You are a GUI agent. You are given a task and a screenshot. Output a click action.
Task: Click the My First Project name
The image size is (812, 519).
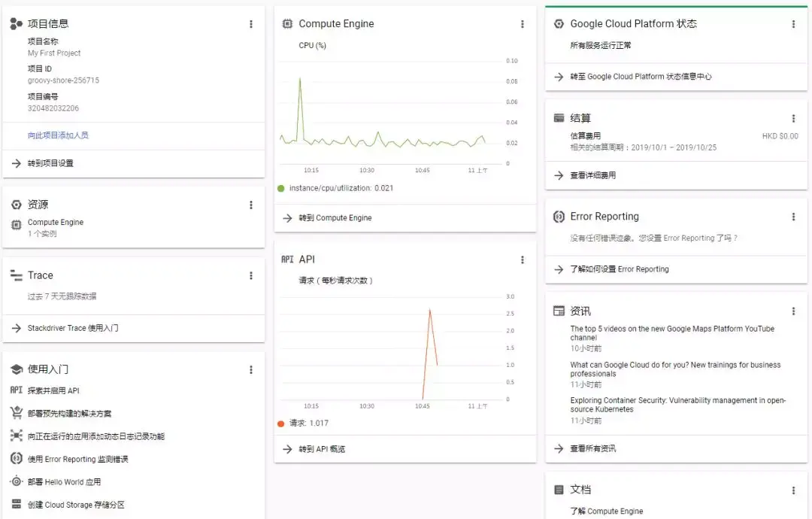tap(54, 53)
